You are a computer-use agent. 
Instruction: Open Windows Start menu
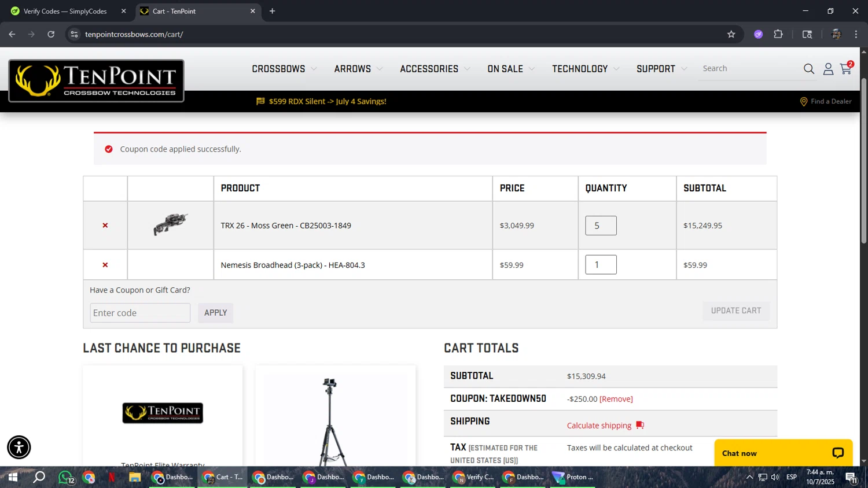(x=13, y=477)
